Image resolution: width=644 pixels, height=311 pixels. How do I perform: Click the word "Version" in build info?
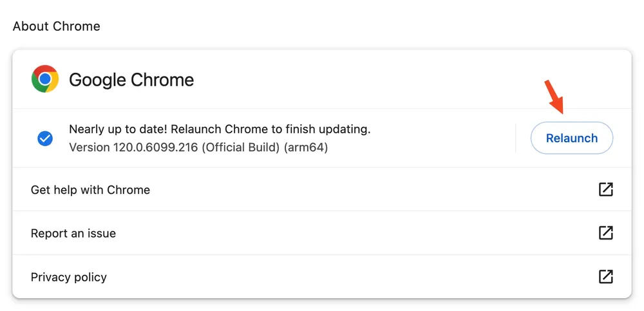click(x=90, y=147)
